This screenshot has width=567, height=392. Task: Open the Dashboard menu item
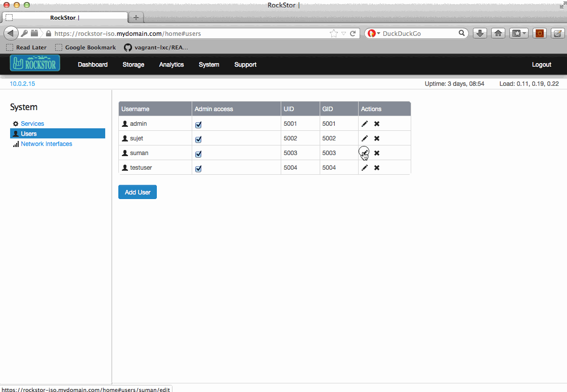(93, 65)
